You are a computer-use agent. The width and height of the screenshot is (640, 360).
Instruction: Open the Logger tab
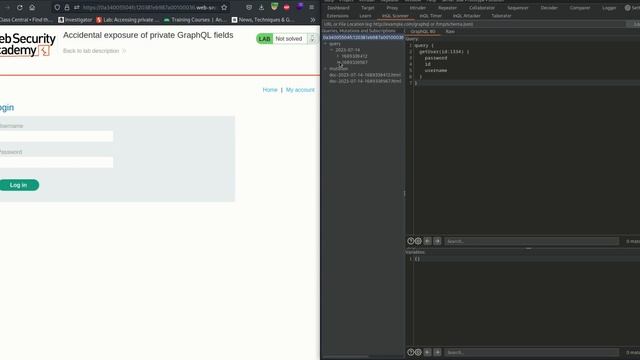[x=609, y=8]
